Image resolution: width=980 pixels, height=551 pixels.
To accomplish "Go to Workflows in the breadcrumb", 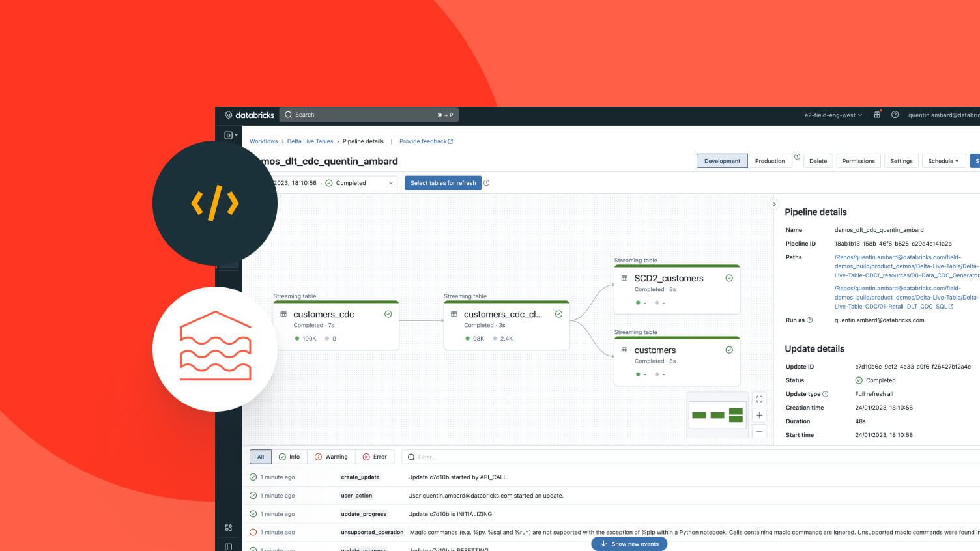I will click(264, 141).
